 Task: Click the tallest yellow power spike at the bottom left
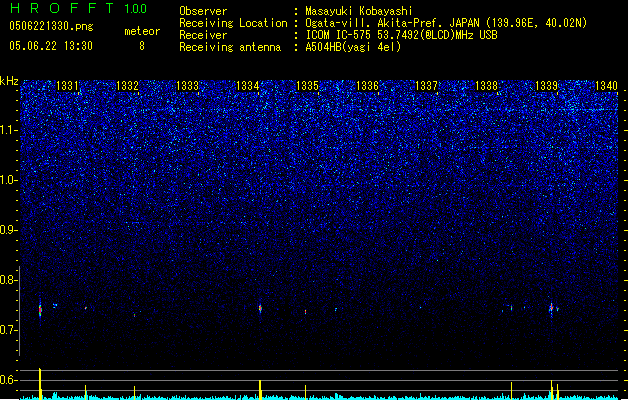tap(40, 384)
